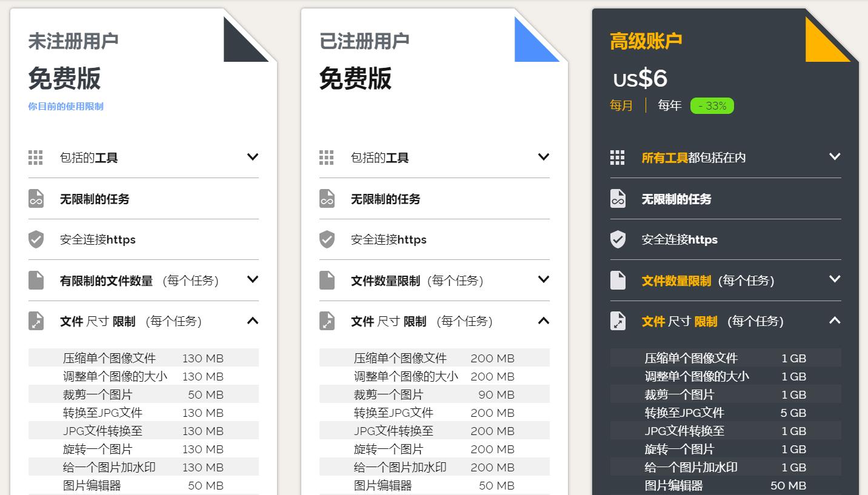Expand 包括的工具 in the unregistered plan
This screenshot has height=495, width=868.
click(x=252, y=157)
